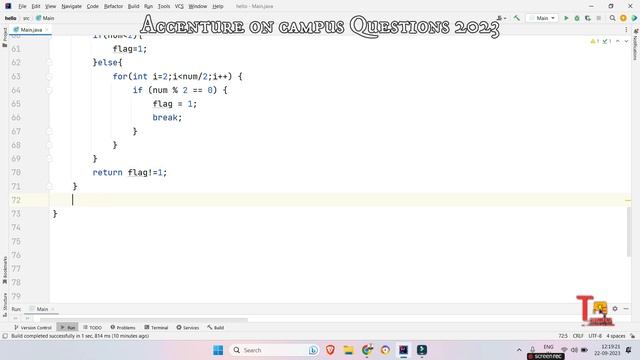Open the Problems tool window
The width and height of the screenshot is (640, 360).
[x=123, y=327]
